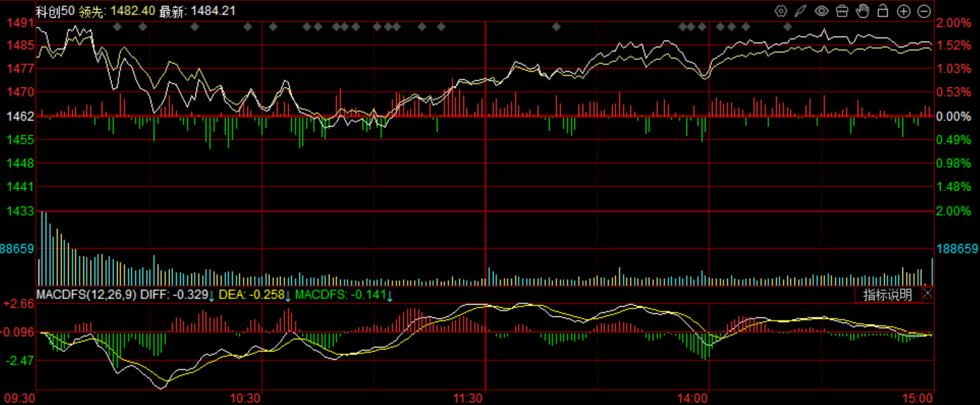Click the 1455 price axis label

tap(21, 140)
